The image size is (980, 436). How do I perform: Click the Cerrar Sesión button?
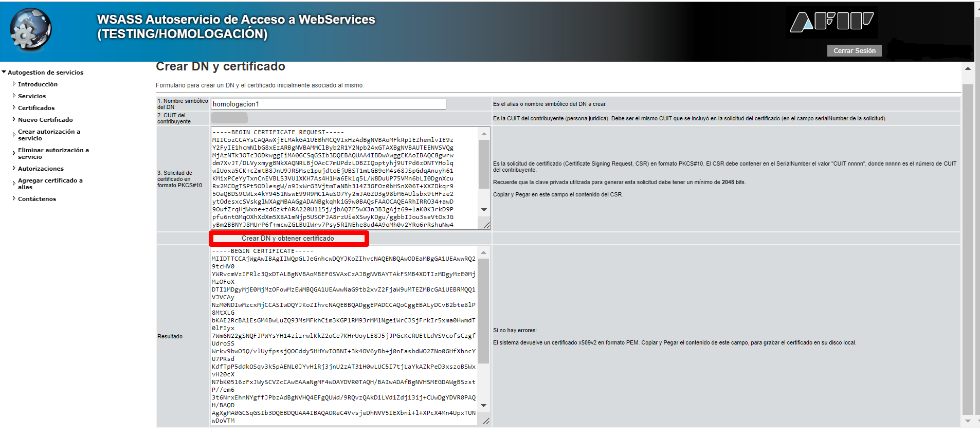point(854,50)
